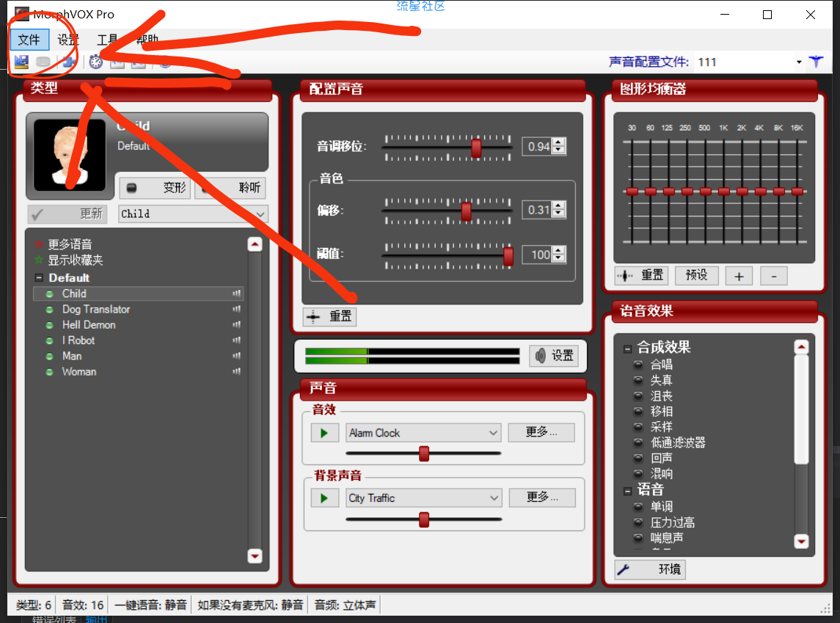
Task: Click the speaker 设置 button by level meter
Action: point(554,356)
